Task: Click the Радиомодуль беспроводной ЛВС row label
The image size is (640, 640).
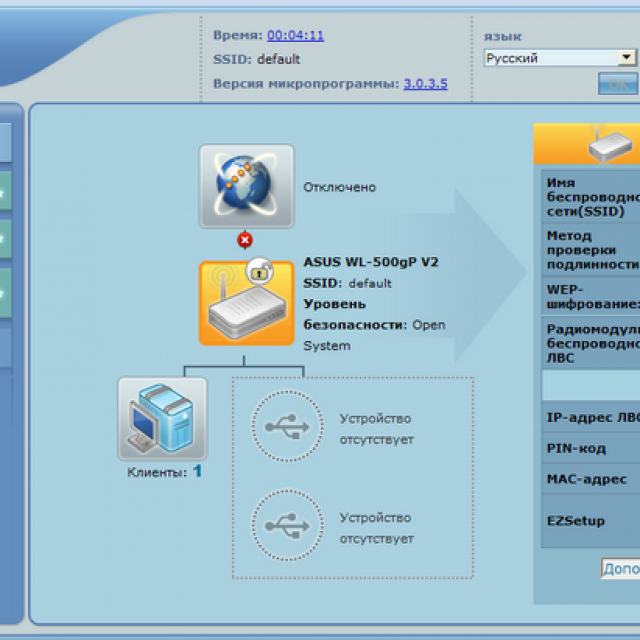Action: tap(592, 343)
